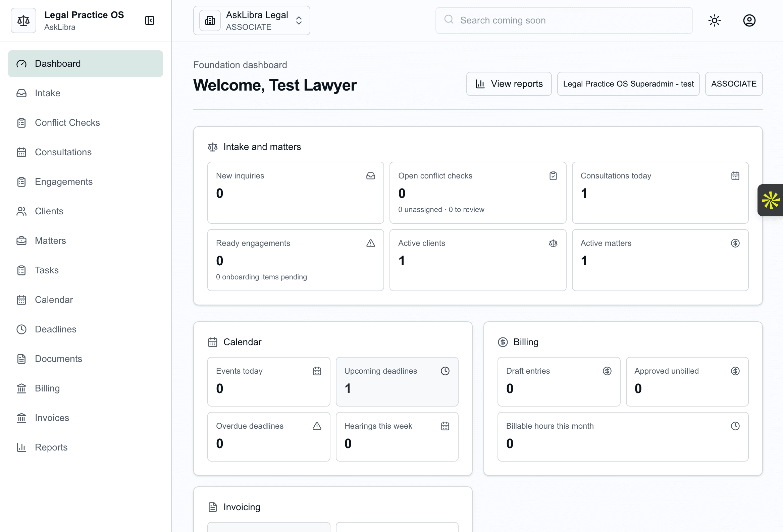Screen dimensions: 783x532
Task: Go to Intake in sidebar
Action: coord(86,93)
